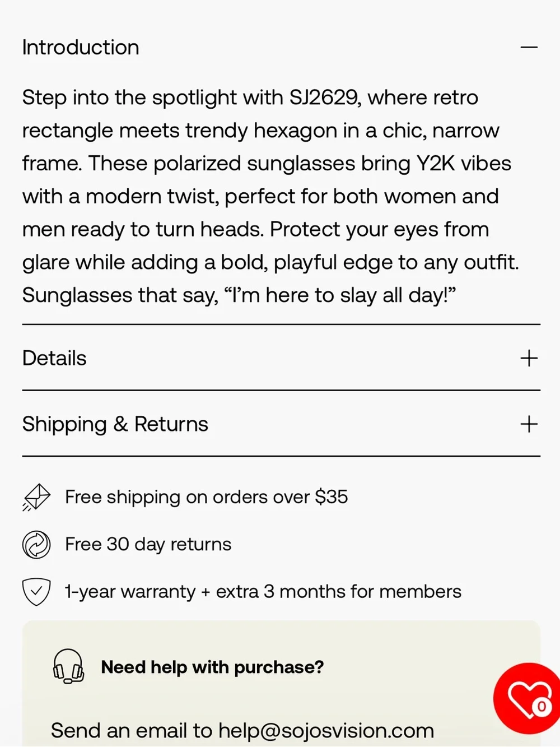This screenshot has height=747, width=560.
Task: Click 'Need help with purchase?' heading
Action: 212,667
